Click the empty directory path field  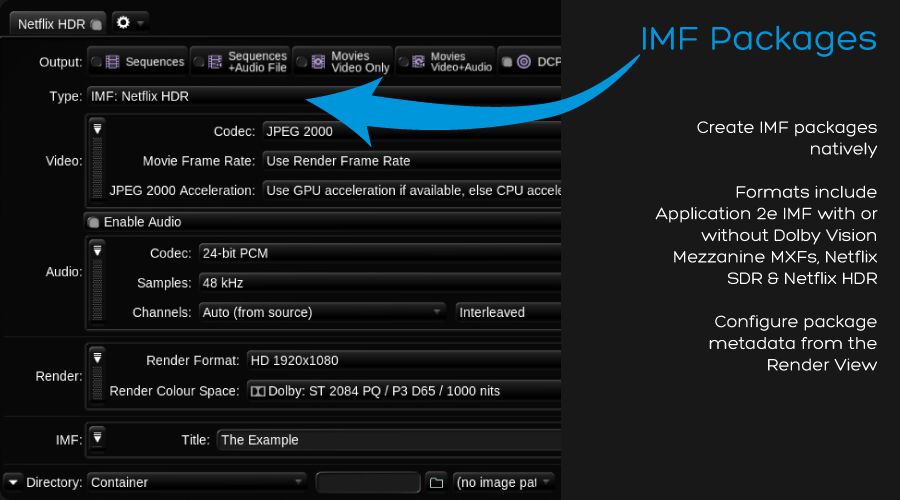click(368, 482)
